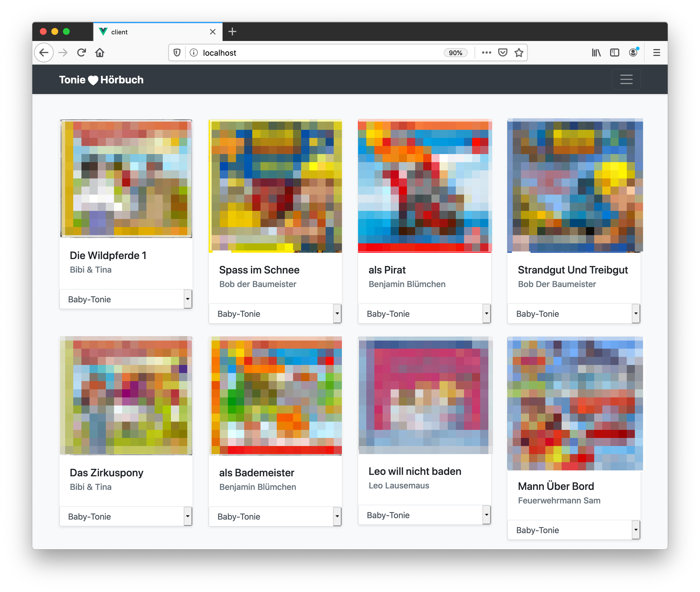The height and width of the screenshot is (592, 700).
Task: Open a new browser tab
Action: click(232, 32)
